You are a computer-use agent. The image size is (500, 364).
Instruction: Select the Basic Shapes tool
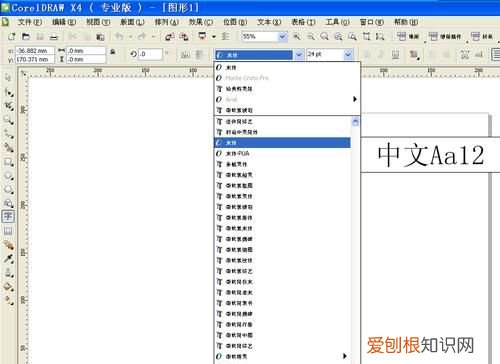[8, 203]
